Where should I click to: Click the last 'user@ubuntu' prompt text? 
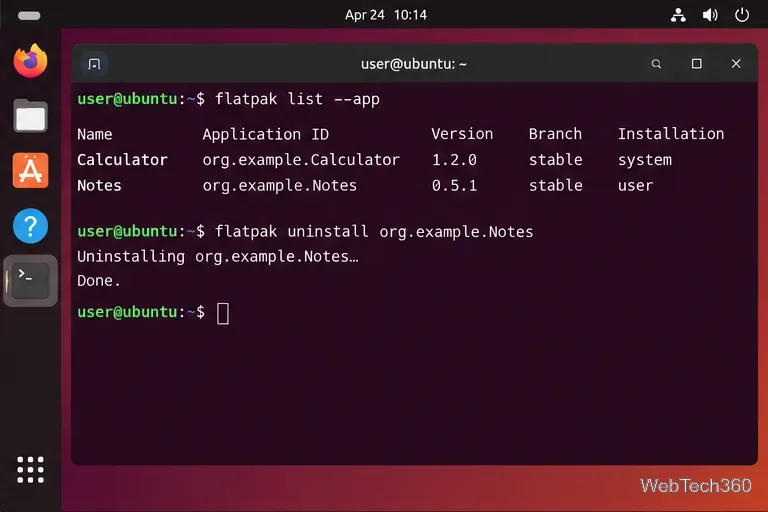click(127, 312)
